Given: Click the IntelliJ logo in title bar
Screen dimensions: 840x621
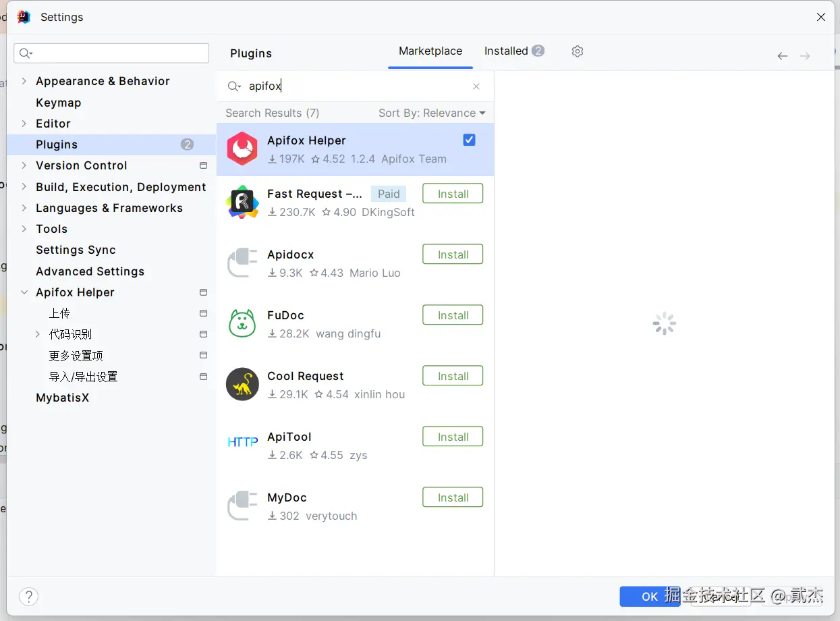Looking at the screenshot, I should [x=24, y=17].
